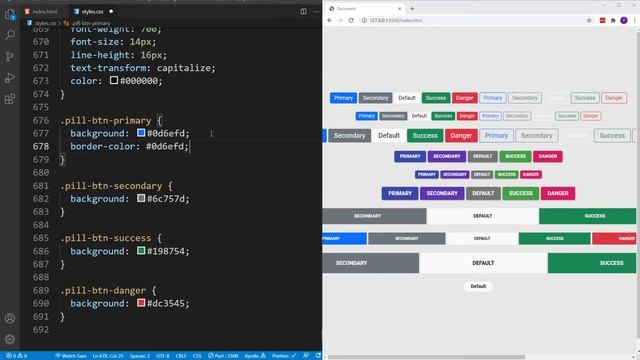Viewport: 640px width, 360px height.
Task: Click the browser Back arrow
Action: pos(330,20)
